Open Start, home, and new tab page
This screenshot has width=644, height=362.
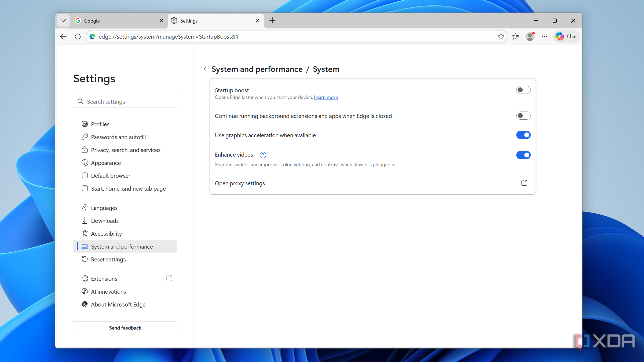pos(125,189)
